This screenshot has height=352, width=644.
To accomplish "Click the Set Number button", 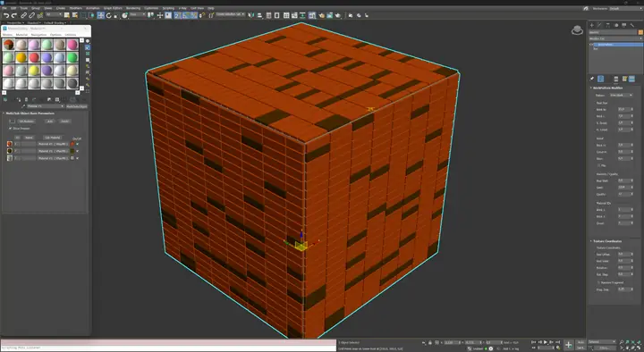I will [x=26, y=122].
